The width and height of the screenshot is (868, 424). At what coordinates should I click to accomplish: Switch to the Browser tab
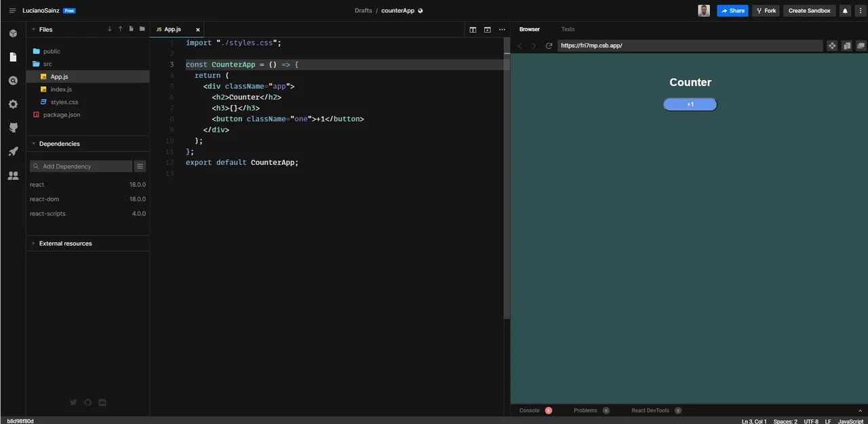point(530,29)
